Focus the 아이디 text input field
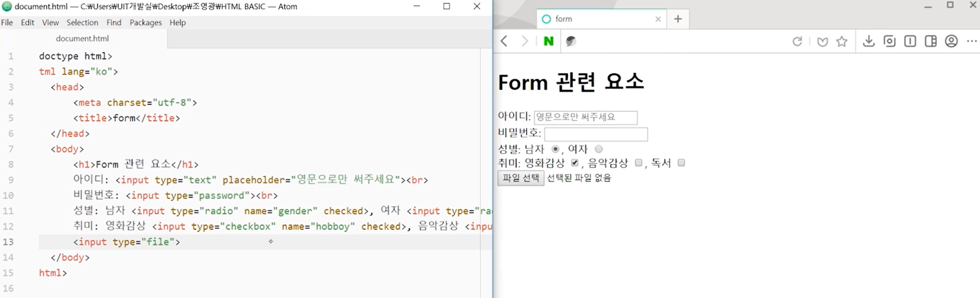Image resolution: width=980 pixels, height=298 pixels. (585, 118)
